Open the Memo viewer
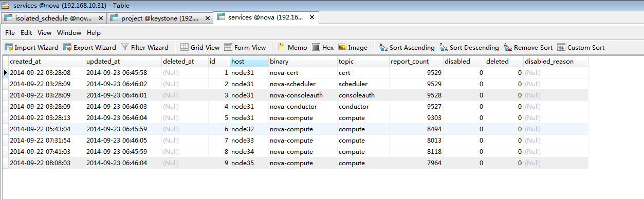The height and width of the screenshot is (199, 644). tap(292, 48)
